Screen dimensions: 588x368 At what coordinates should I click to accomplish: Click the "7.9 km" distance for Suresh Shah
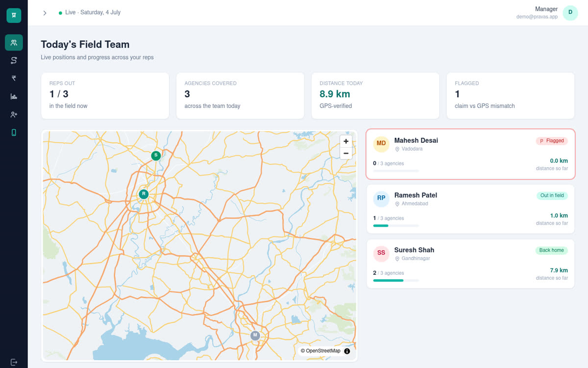click(559, 270)
